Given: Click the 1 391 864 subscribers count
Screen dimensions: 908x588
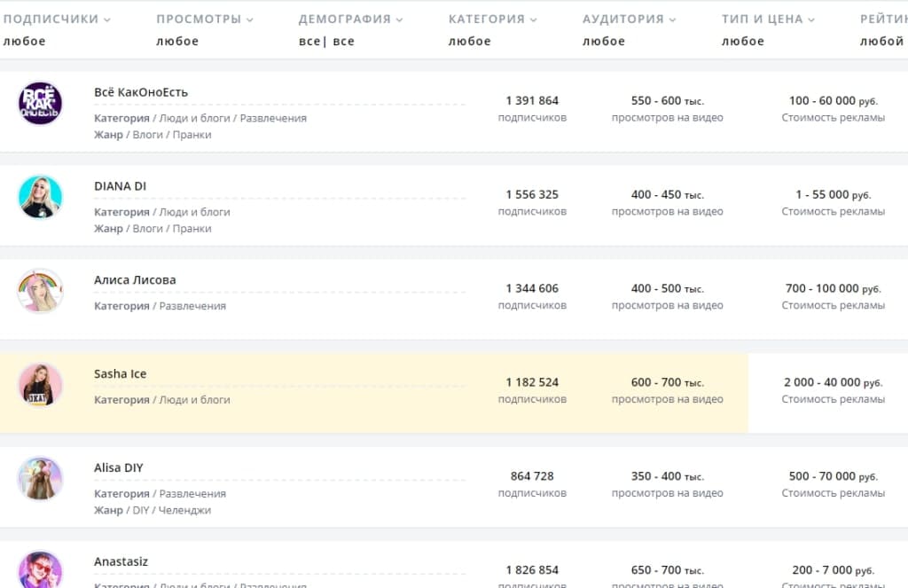Looking at the screenshot, I should (532, 101).
